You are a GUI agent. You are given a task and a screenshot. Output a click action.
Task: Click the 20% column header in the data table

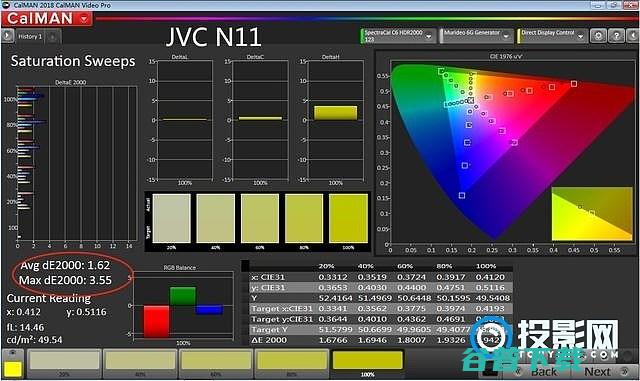pos(326,266)
